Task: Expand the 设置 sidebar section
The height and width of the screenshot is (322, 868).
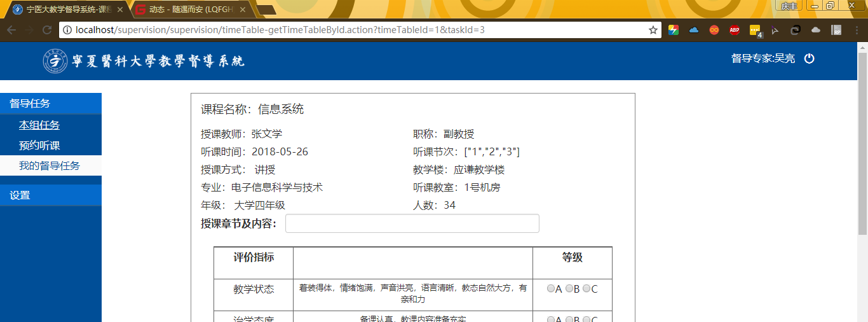Action: click(x=51, y=195)
